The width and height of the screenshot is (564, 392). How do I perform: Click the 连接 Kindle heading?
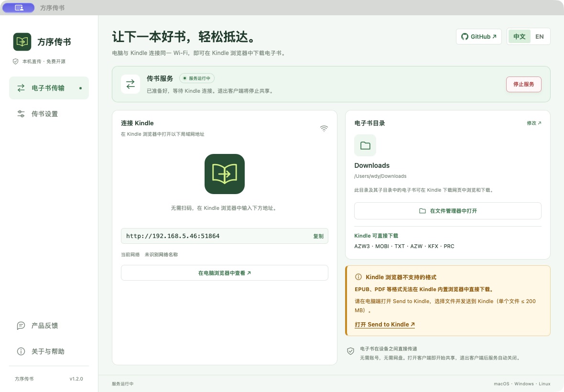[137, 123]
